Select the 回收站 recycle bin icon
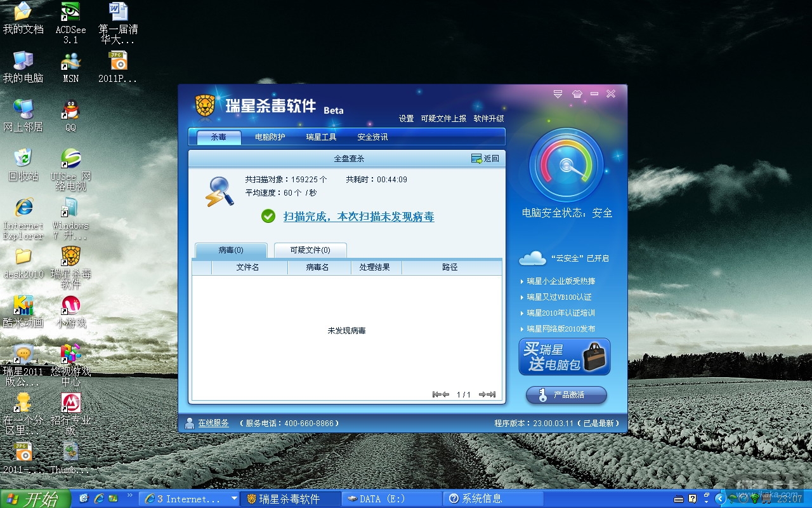The image size is (812, 508). (x=23, y=165)
